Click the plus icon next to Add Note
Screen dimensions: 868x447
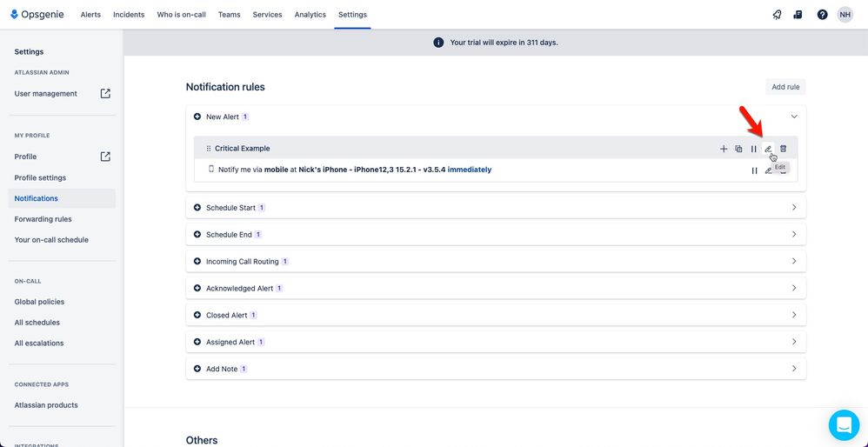(197, 369)
